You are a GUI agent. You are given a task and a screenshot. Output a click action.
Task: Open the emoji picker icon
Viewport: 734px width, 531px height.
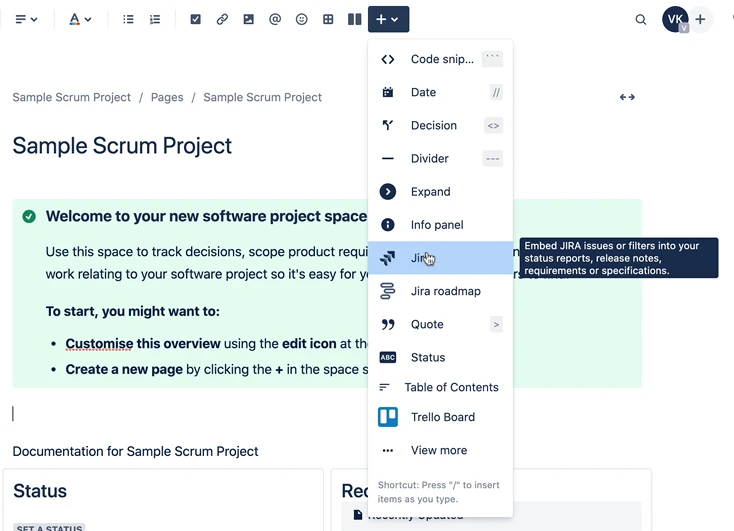301,19
